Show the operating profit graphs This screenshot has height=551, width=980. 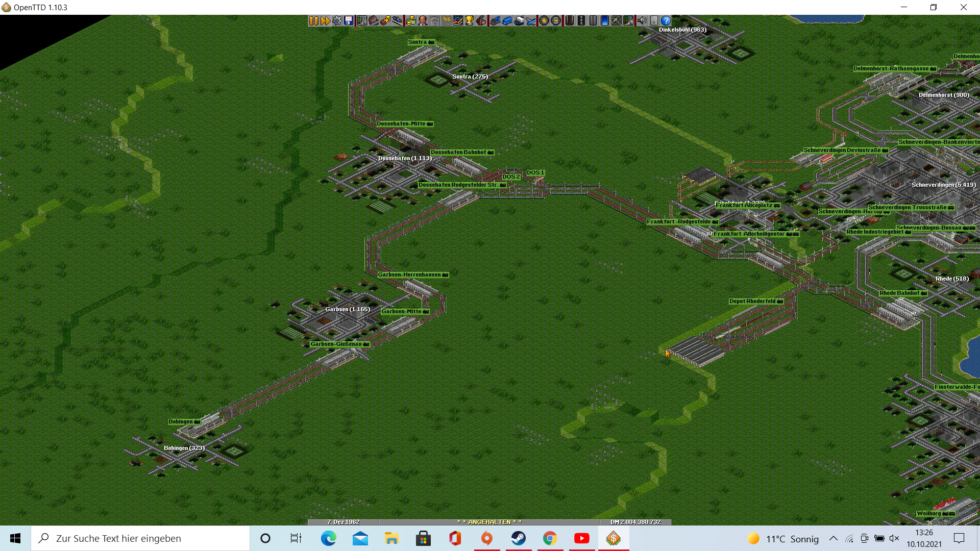click(458, 21)
